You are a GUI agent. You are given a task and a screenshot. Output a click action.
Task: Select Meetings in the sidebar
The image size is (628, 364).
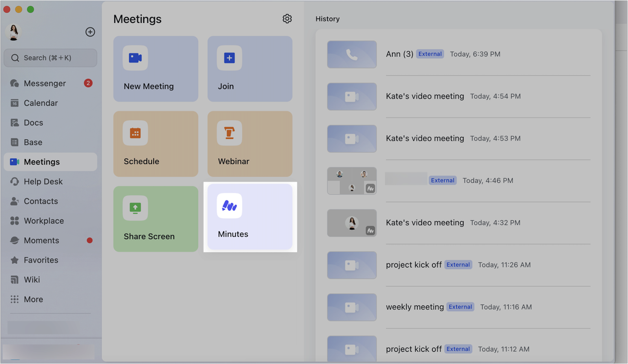click(x=50, y=162)
